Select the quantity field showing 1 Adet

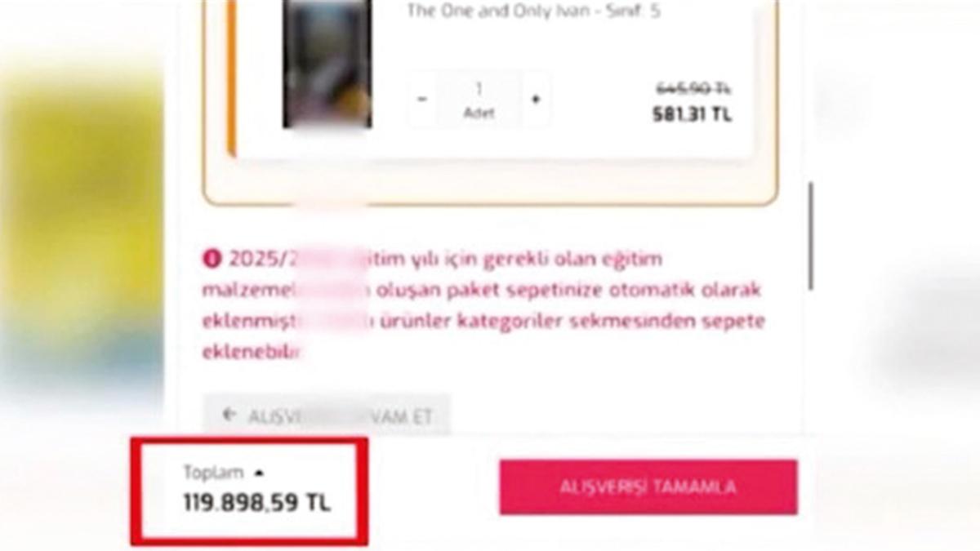tap(479, 100)
